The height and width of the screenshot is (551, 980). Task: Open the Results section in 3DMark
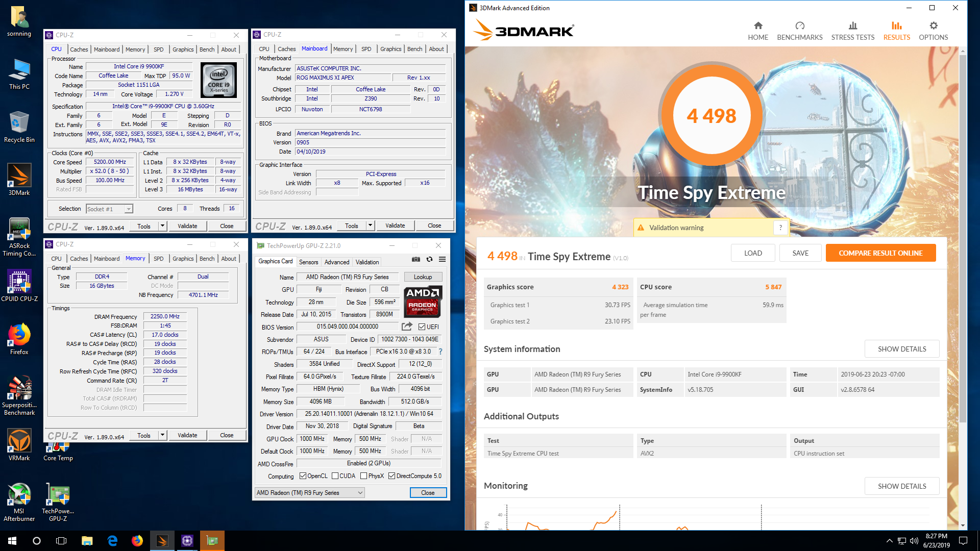coord(896,31)
